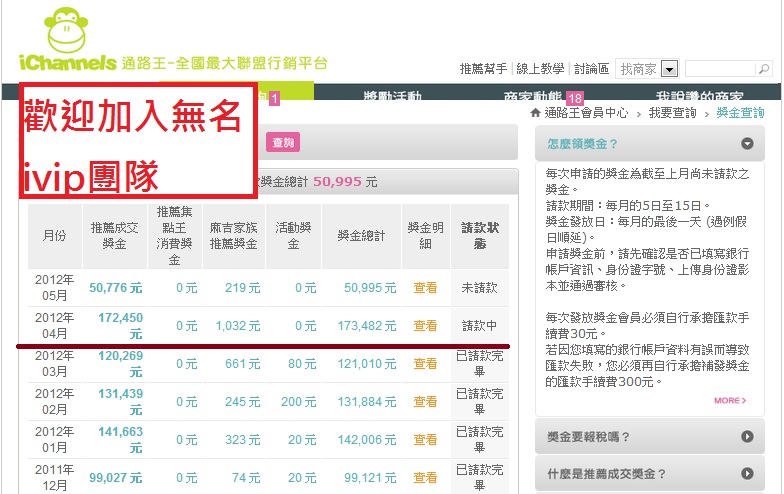
Task: Click the home icon in breadcrumb
Action: [x=535, y=112]
